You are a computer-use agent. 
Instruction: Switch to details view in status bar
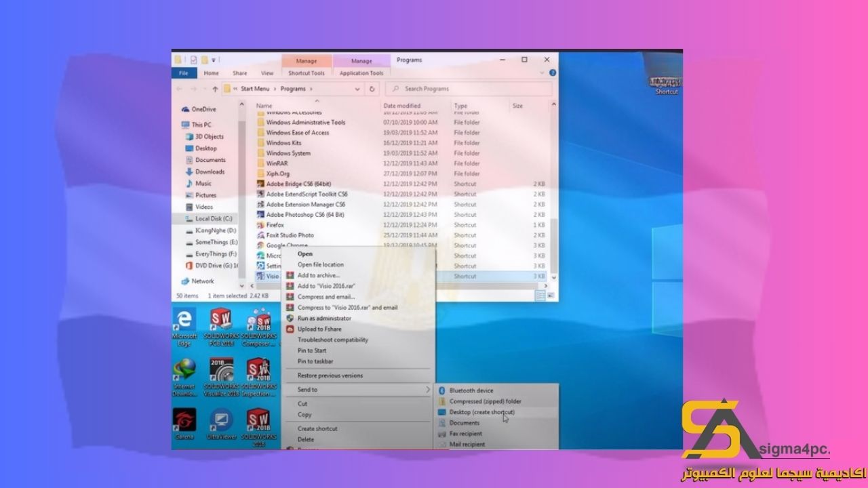pyautogui.click(x=540, y=296)
